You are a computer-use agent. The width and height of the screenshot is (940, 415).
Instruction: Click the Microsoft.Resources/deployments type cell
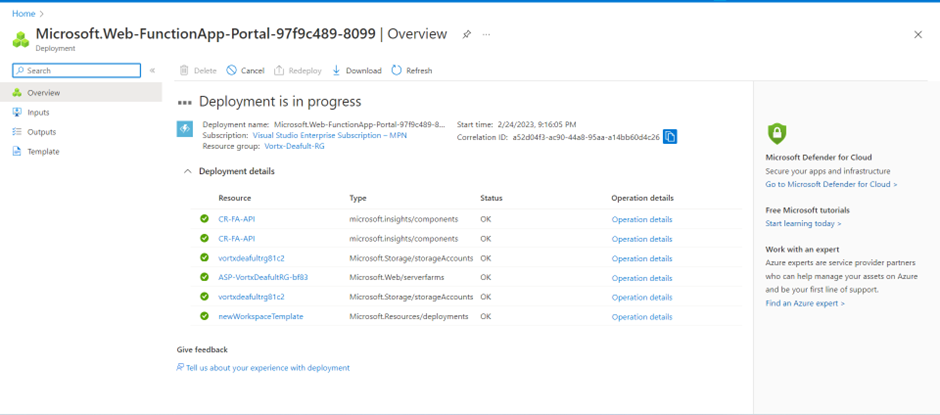409,316
